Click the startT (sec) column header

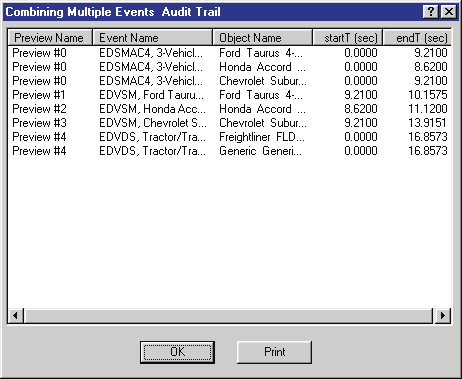[348, 38]
